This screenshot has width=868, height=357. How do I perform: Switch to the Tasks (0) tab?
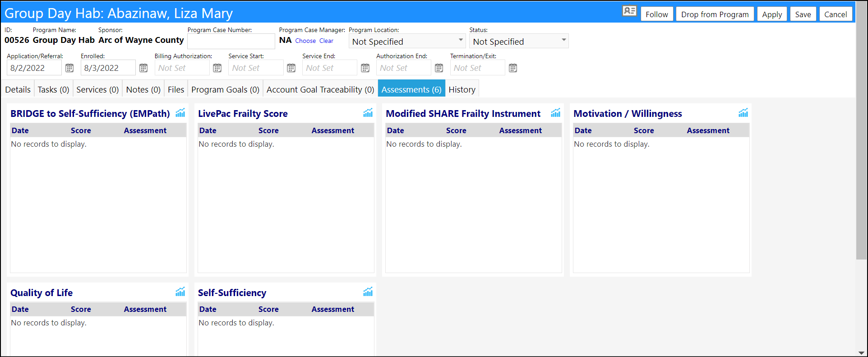tap(53, 89)
